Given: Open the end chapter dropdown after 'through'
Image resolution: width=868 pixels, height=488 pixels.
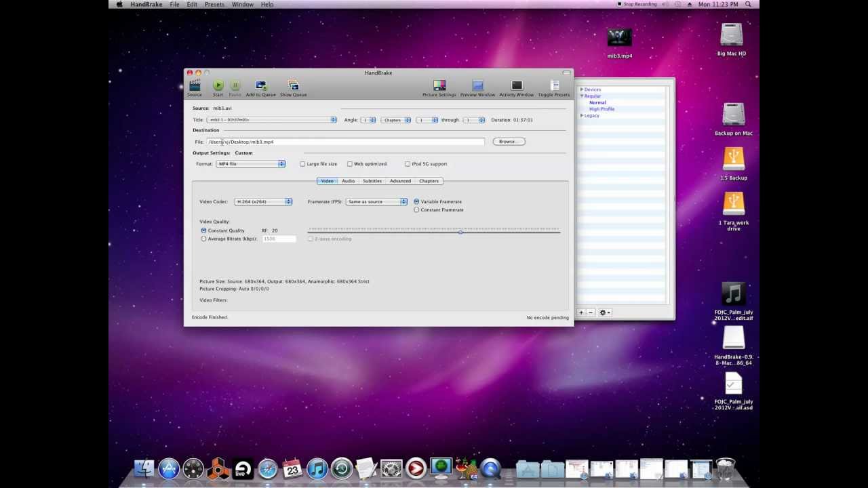Looking at the screenshot, I should 474,120.
